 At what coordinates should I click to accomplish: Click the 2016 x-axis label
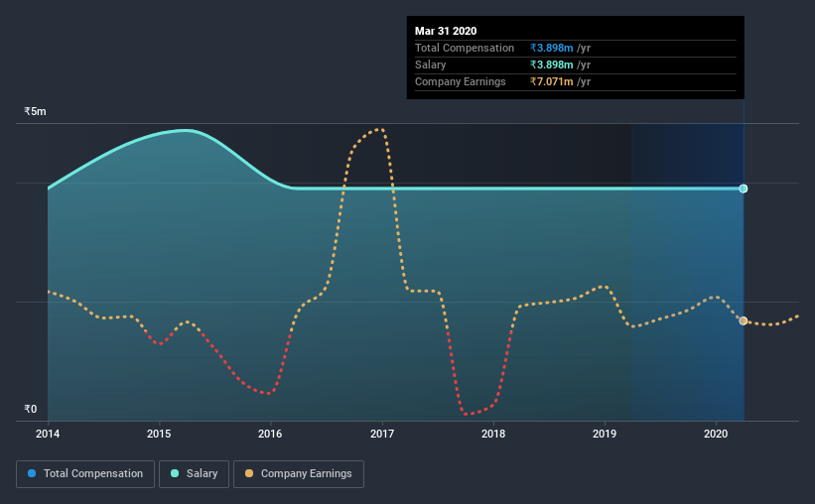click(x=270, y=434)
